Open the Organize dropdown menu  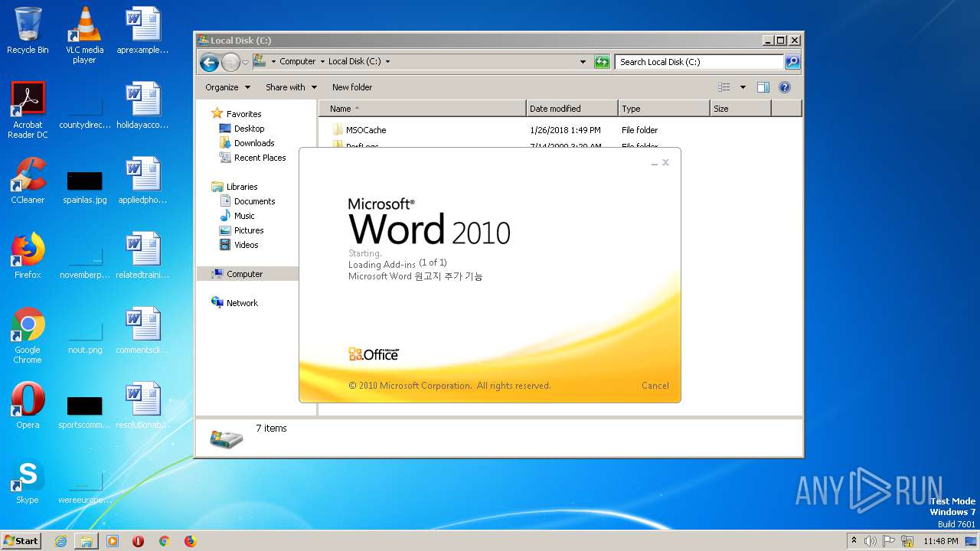[227, 87]
